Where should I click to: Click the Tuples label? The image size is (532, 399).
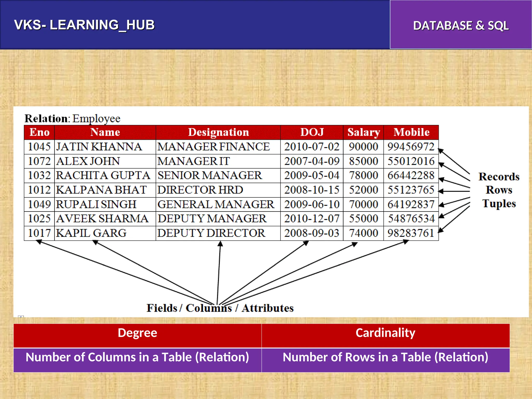pyautogui.click(x=499, y=204)
